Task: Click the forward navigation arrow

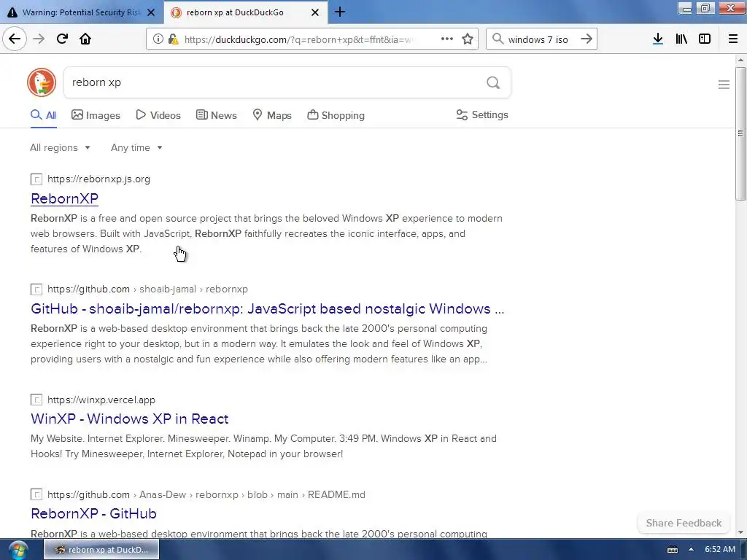Action: [39, 39]
